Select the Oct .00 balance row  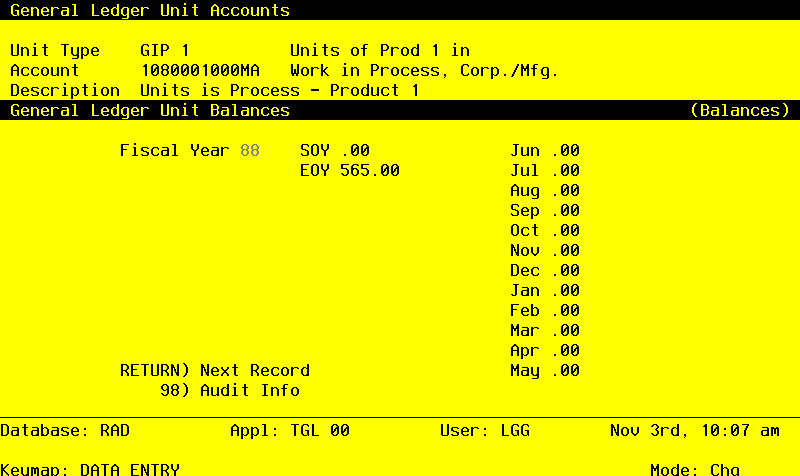(545, 230)
